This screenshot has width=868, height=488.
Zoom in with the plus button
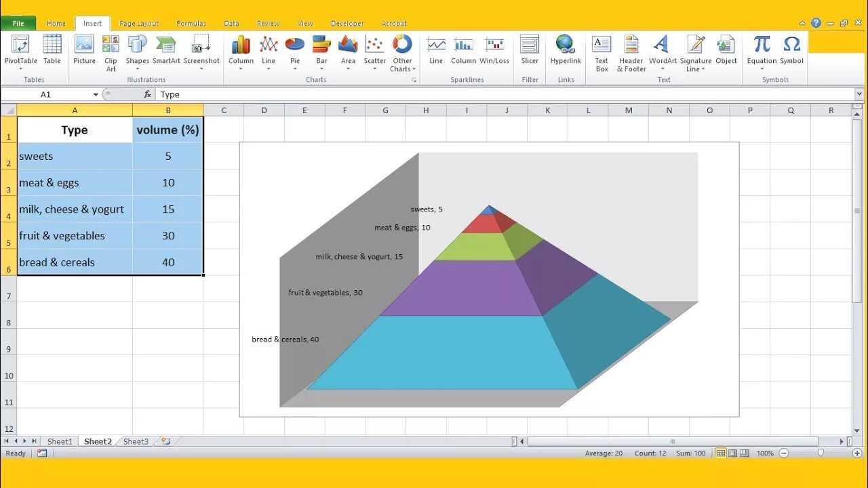859,453
